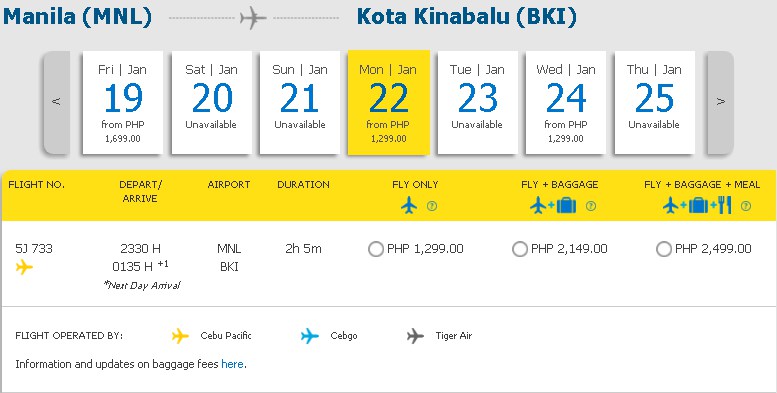Click the fork and knife meal icon
Viewport: 777px width, 393px height.
[x=724, y=205]
